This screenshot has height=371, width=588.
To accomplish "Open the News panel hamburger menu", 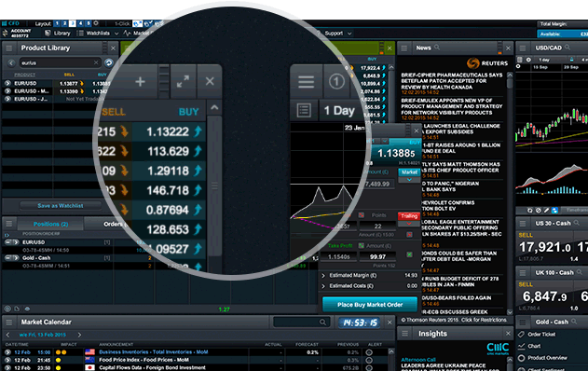I will point(404,48).
